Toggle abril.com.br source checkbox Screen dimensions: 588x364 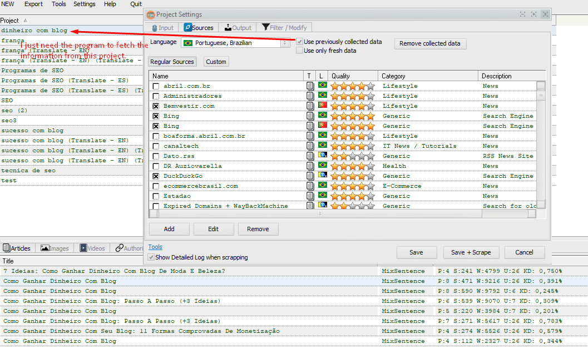pos(156,86)
